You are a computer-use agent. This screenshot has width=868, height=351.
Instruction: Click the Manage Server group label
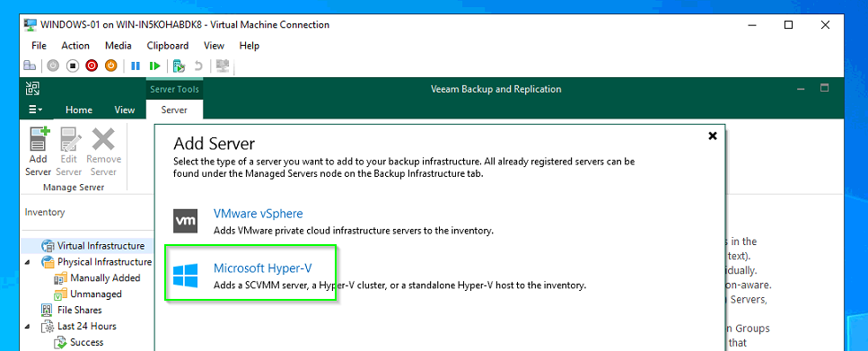[x=74, y=187]
